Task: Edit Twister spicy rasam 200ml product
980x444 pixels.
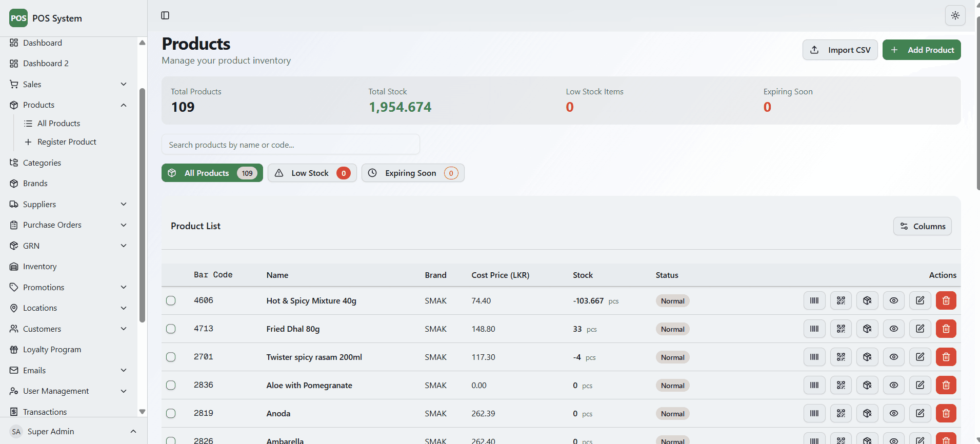Action: pos(920,357)
